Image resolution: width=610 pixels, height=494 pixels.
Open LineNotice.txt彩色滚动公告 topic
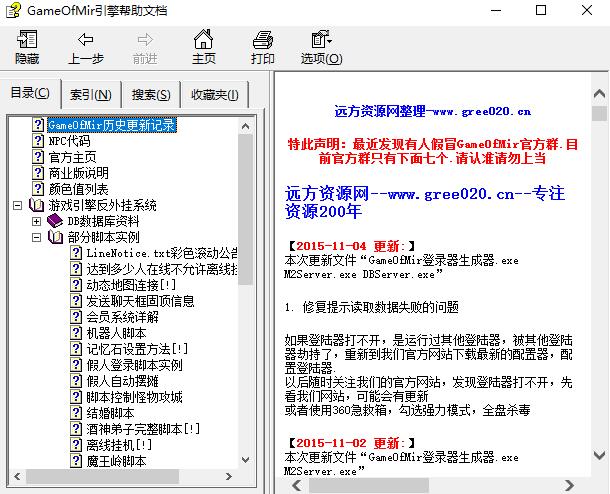point(162,253)
